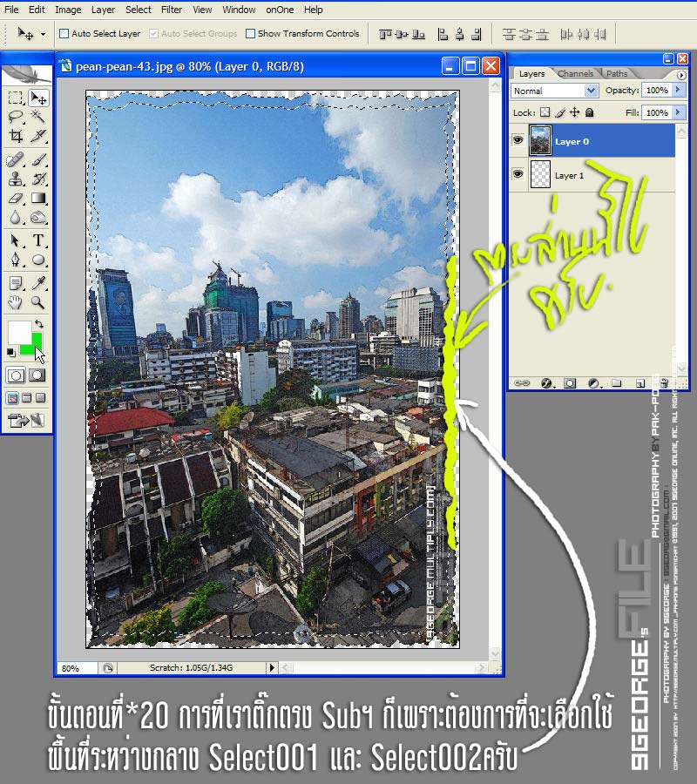Viewport: 697px width, 784px height.
Task: Choose the Eyedropper tool
Action: pos(38,283)
